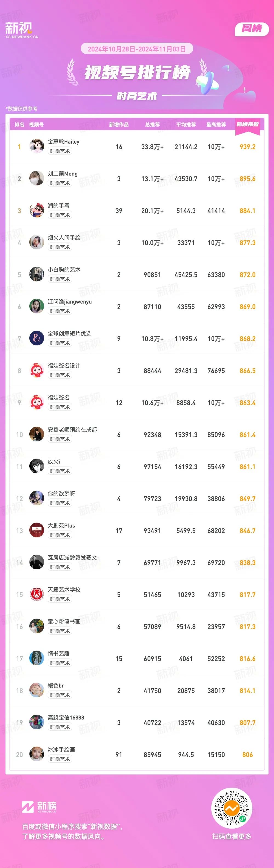
Task: Select the 新榜指数 column header
Action: click(x=247, y=124)
